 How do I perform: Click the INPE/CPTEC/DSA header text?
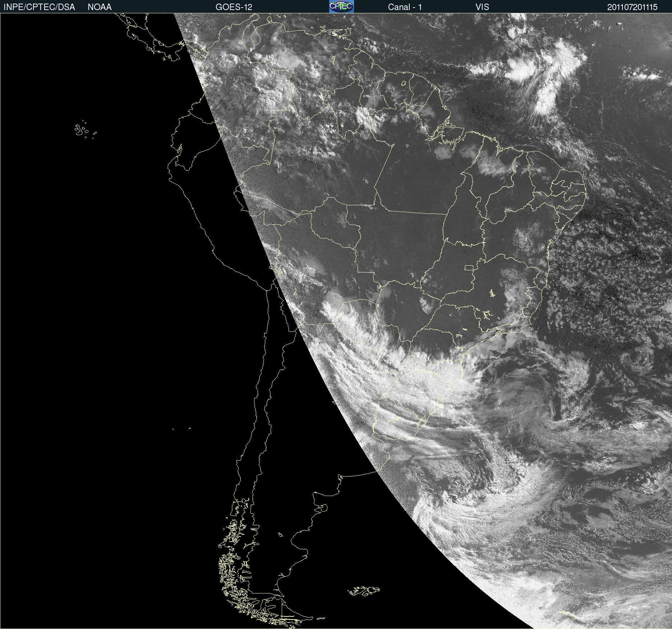click(39, 7)
